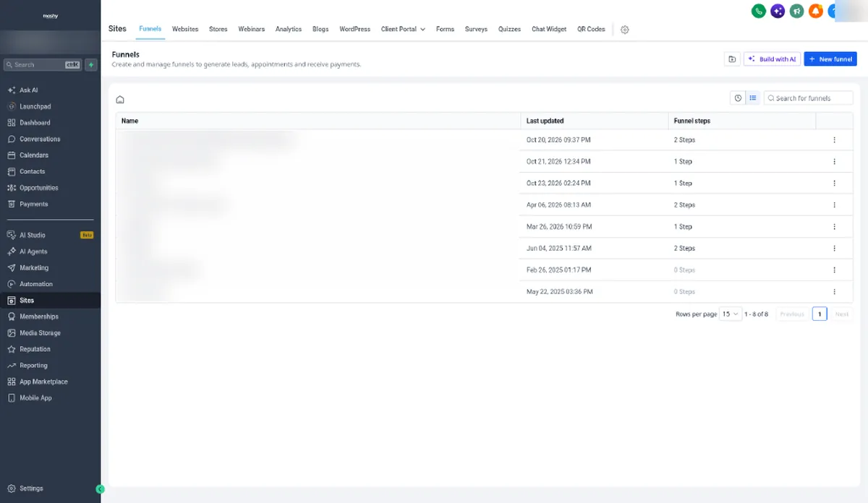Switch to the QR Codes tab
Image resolution: width=868 pixels, height=503 pixels.
click(x=591, y=29)
